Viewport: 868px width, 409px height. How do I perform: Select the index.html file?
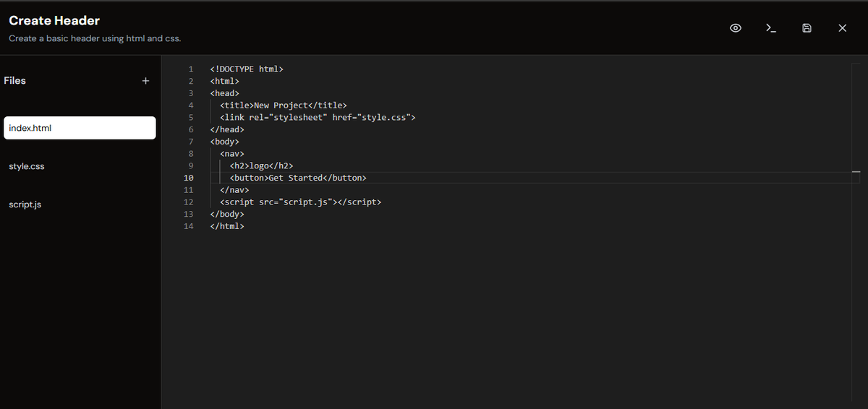80,128
